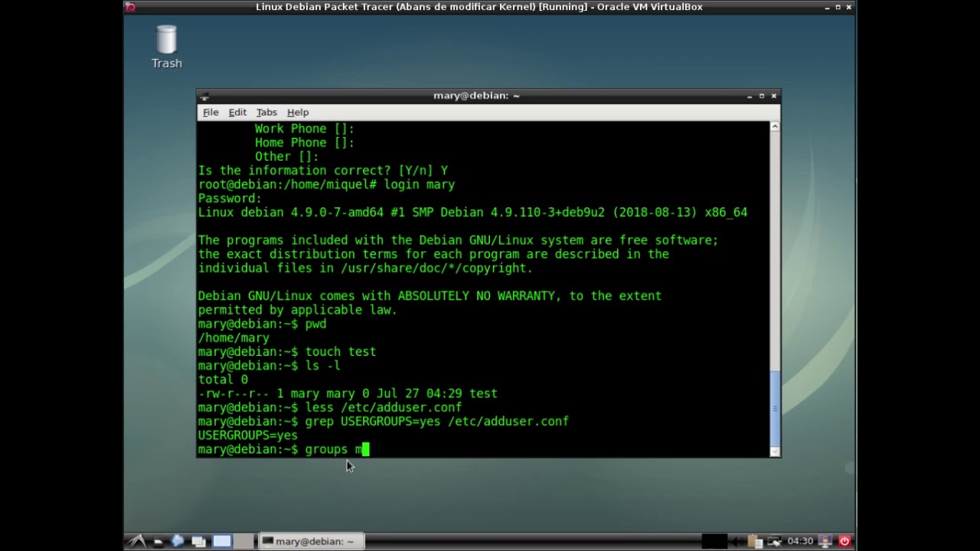Click the red power logout icon
Screen dimensions: 980x551
tap(844, 541)
